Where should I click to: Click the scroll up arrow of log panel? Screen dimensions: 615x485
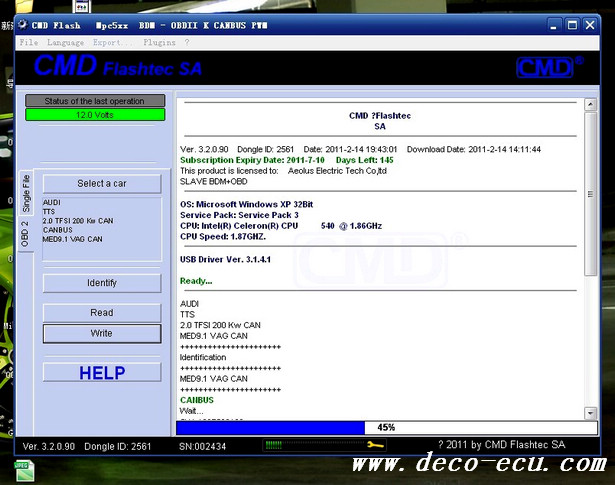590,105
